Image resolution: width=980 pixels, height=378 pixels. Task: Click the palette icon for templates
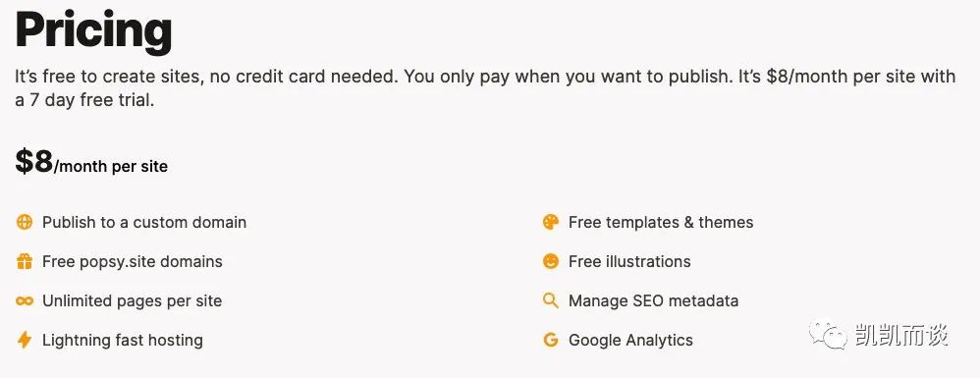click(x=551, y=223)
